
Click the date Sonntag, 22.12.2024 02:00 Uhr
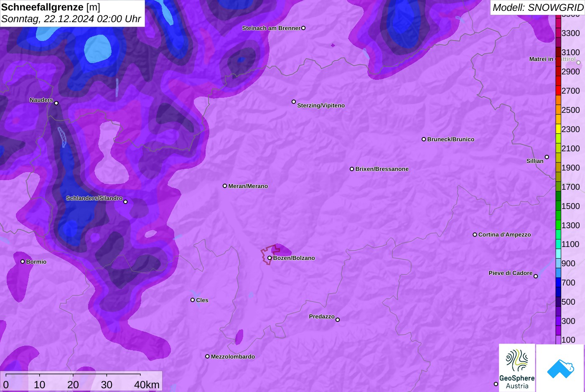(71, 19)
